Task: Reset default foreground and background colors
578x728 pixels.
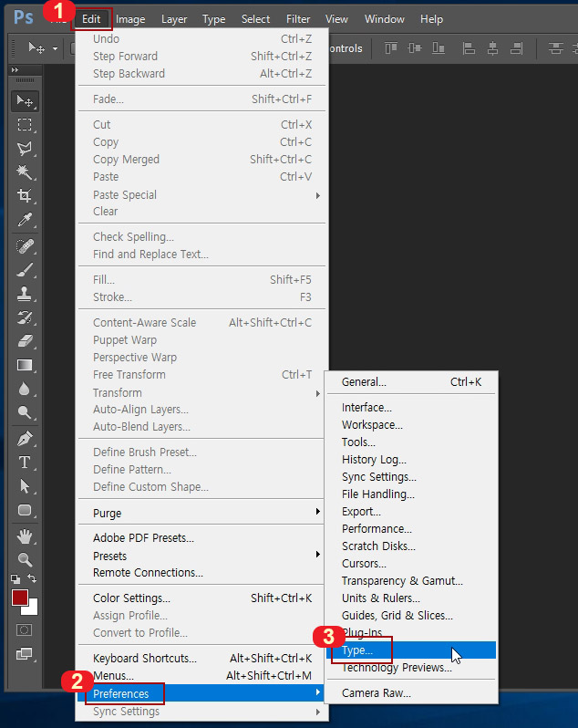Action: [15, 578]
